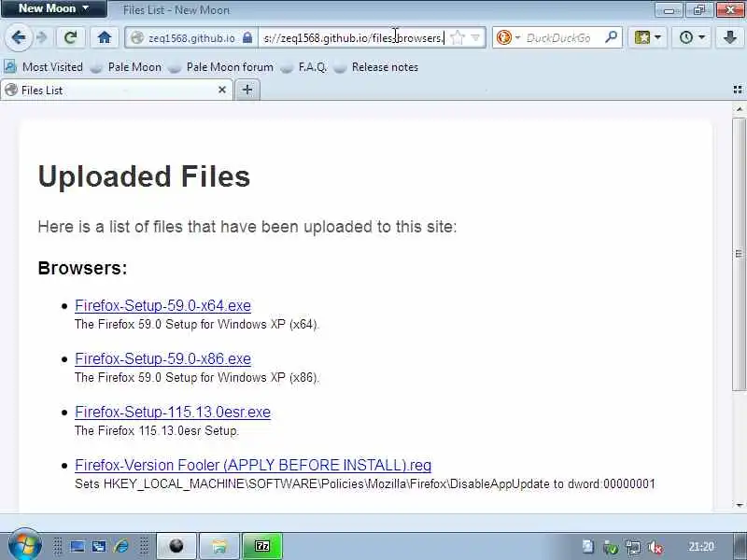Image resolution: width=747 pixels, height=560 pixels.
Task: Click the site identity globe icon
Action: tap(137, 37)
